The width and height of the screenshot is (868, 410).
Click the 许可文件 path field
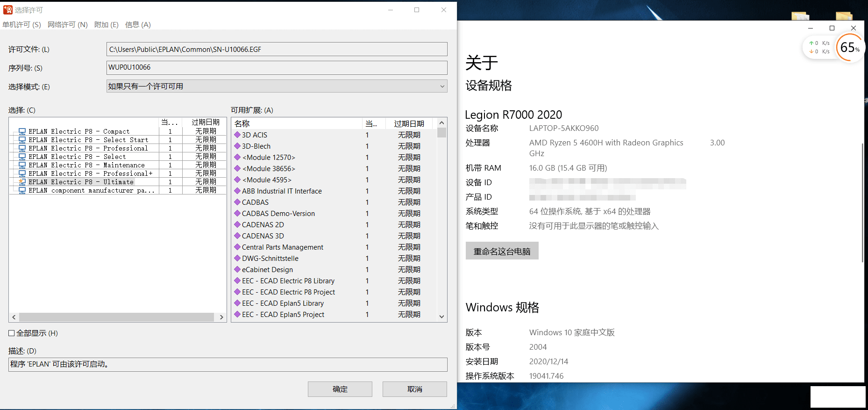point(277,49)
